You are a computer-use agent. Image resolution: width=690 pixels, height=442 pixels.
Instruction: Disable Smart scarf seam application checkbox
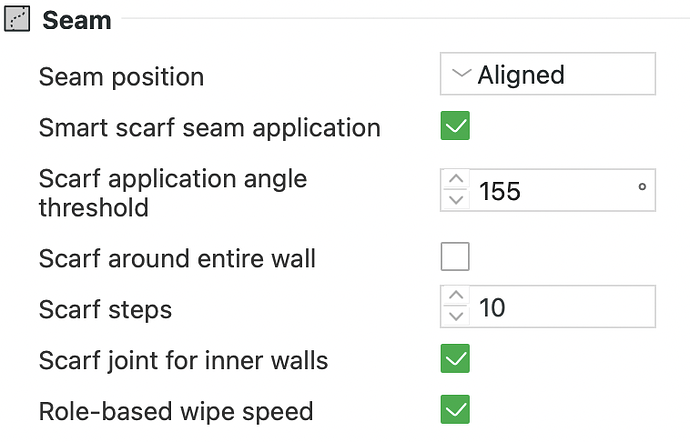pos(455,126)
